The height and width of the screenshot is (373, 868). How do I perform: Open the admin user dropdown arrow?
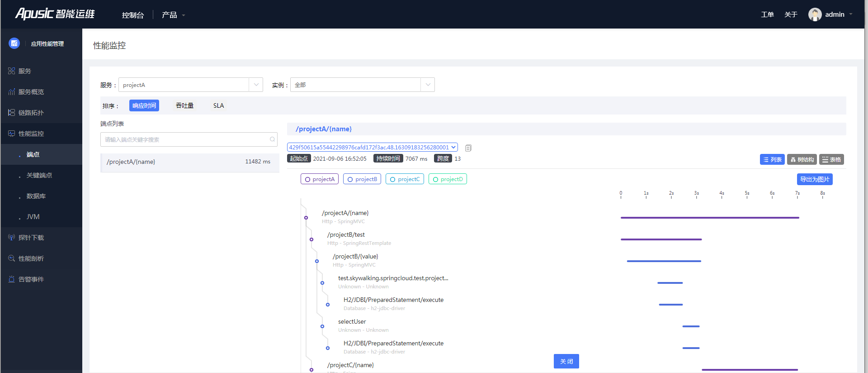(x=851, y=14)
